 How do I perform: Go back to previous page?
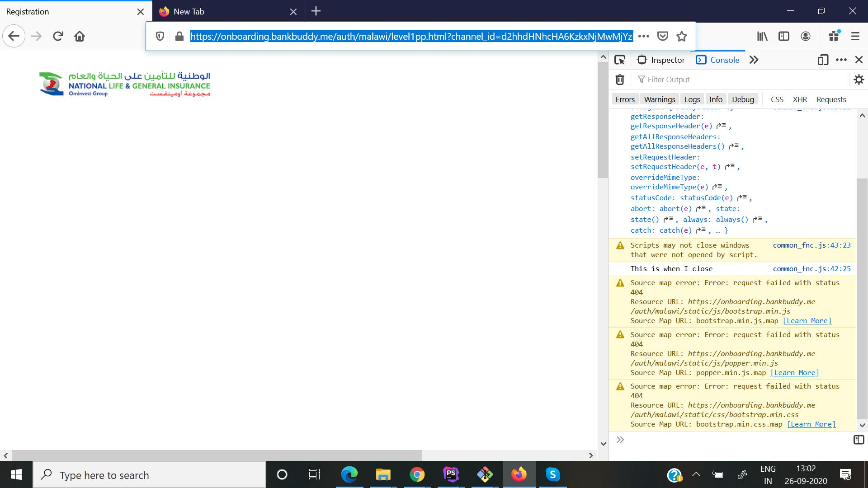click(14, 36)
